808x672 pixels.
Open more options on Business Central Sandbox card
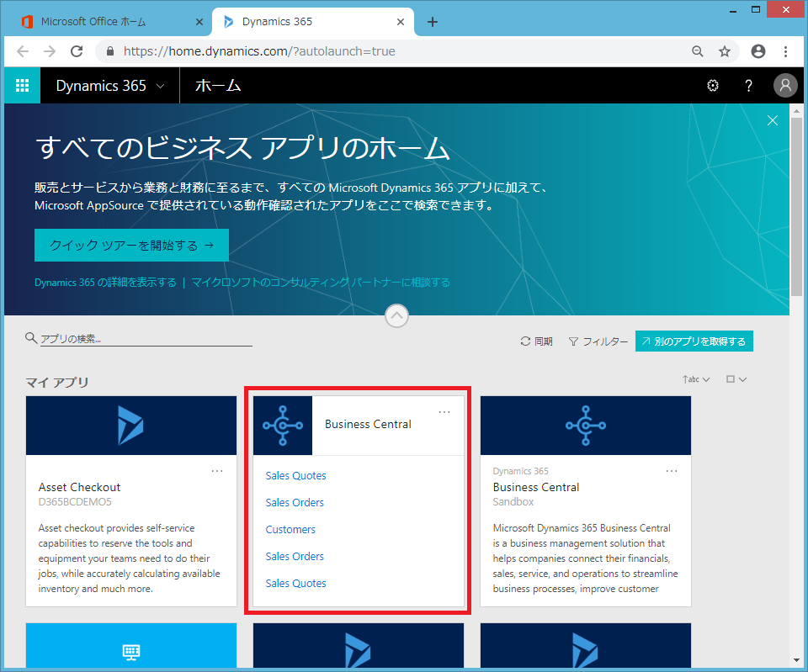(672, 471)
